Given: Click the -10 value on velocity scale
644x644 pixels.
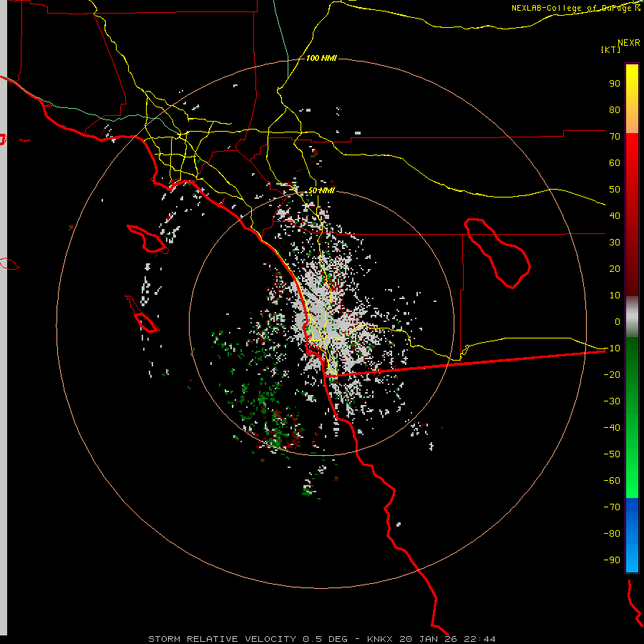Looking at the screenshot, I should coord(612,348).
